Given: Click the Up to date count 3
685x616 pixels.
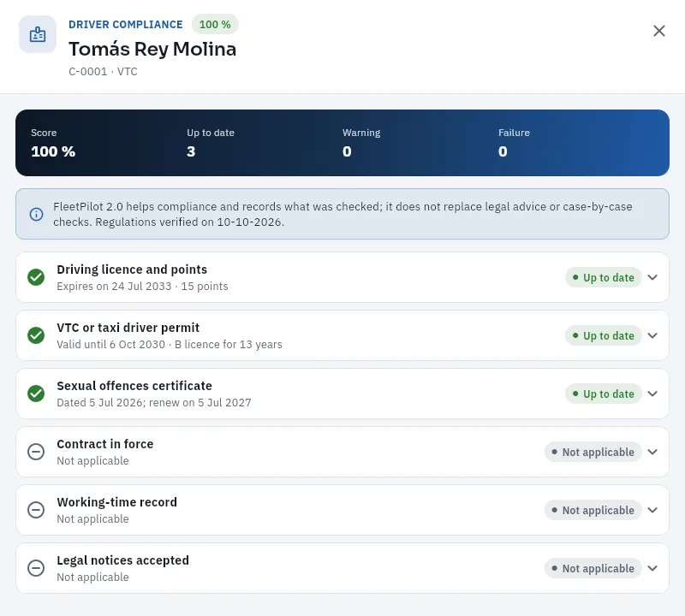Looking at the screenshot, I should point(191,151).
